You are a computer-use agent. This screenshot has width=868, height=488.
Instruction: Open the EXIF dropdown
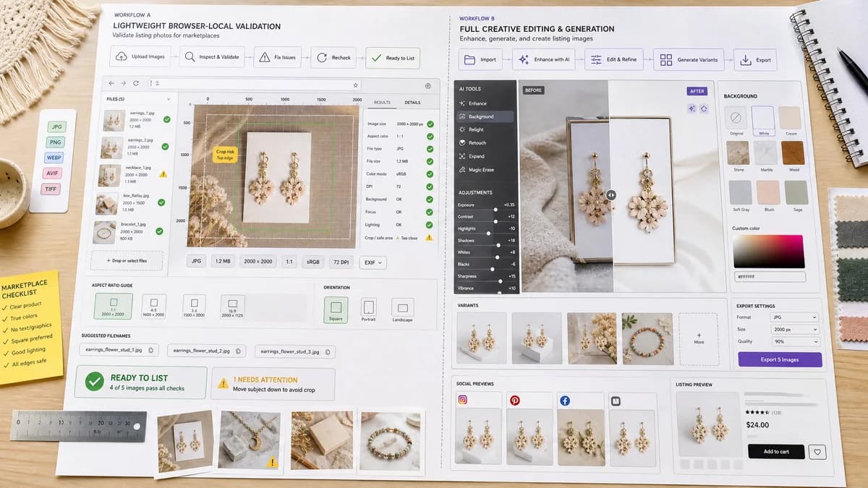373,262
